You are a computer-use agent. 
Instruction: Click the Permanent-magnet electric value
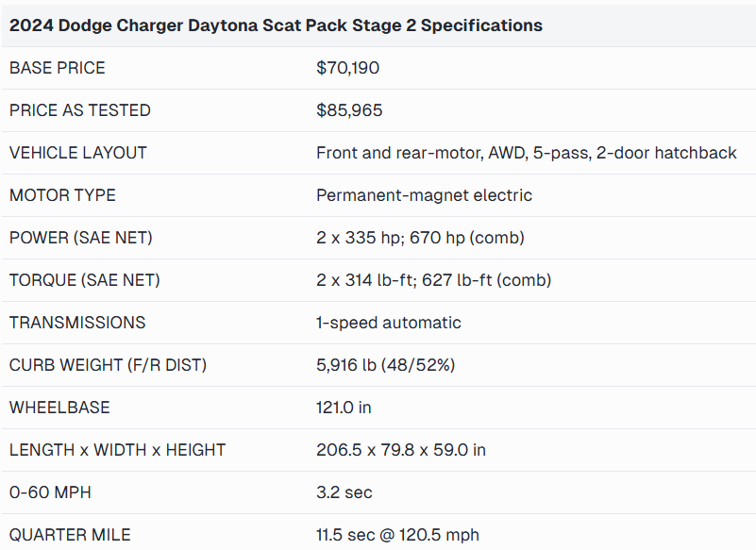pyautogui.click(x=424, y=195)
